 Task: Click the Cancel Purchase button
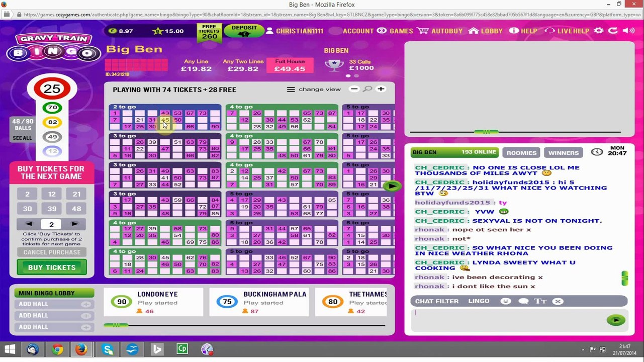tap(52, 252)
